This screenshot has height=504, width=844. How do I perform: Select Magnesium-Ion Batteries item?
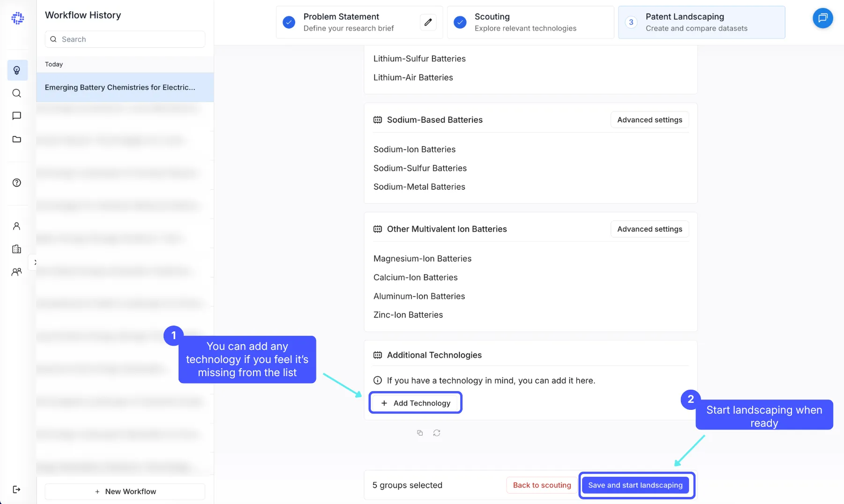[422, 259]
